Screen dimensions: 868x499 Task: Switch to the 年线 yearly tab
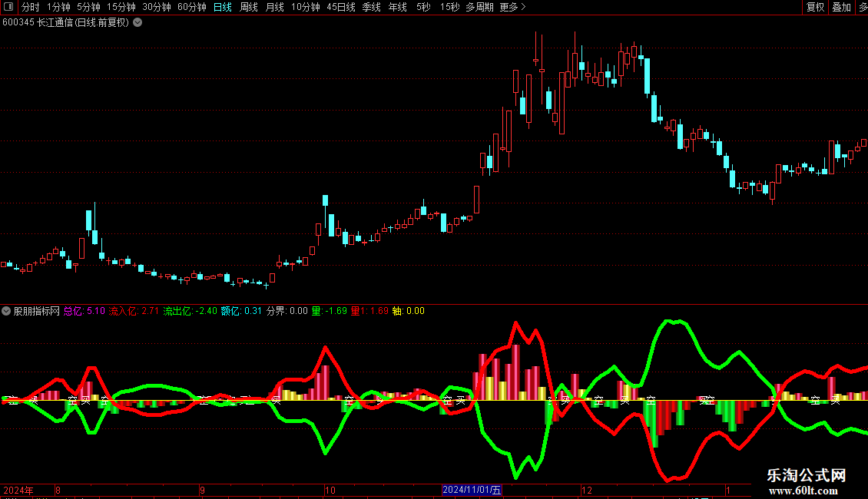(397, 7)
